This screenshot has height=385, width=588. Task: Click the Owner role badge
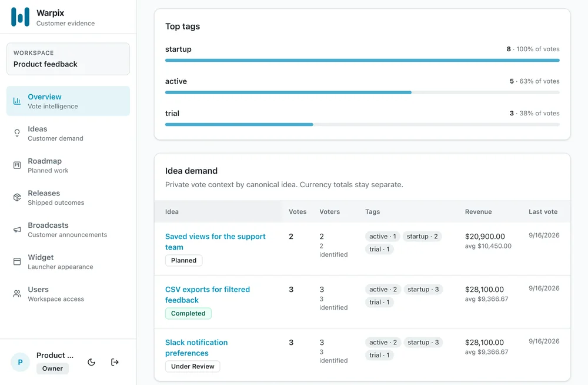(x=52, y=369)
